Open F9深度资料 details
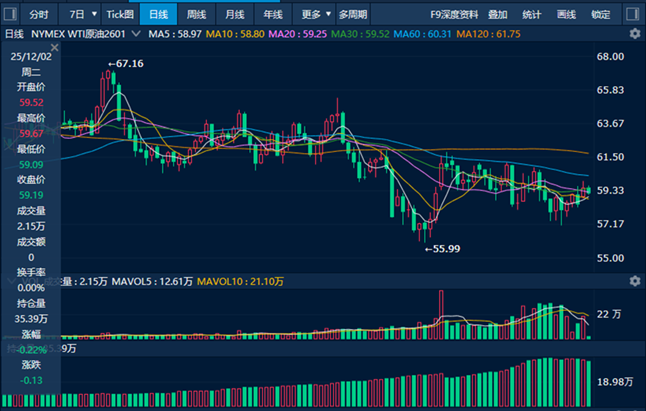 point(454,15)
